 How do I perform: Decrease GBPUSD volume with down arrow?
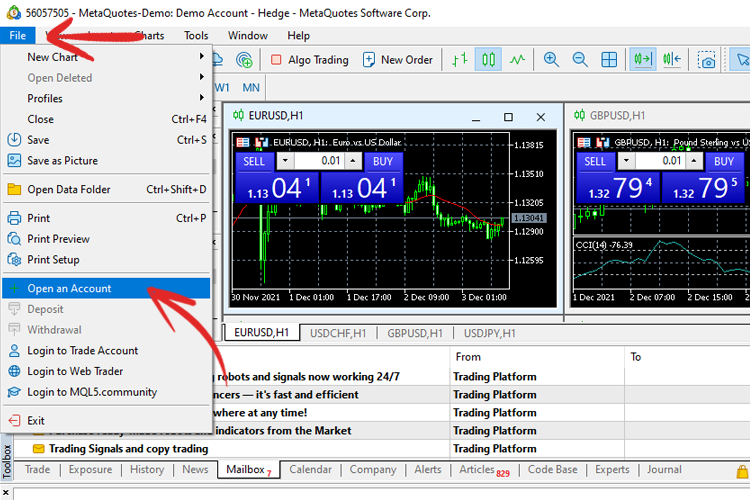(627, 161)
